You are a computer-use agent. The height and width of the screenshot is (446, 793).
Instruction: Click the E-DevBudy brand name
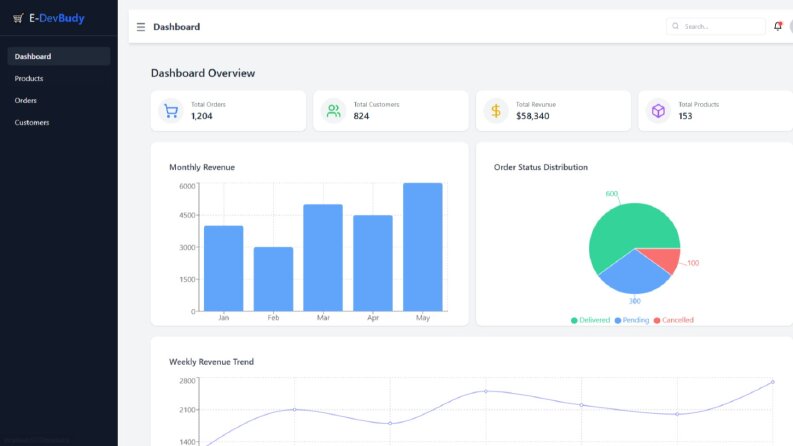57,18
